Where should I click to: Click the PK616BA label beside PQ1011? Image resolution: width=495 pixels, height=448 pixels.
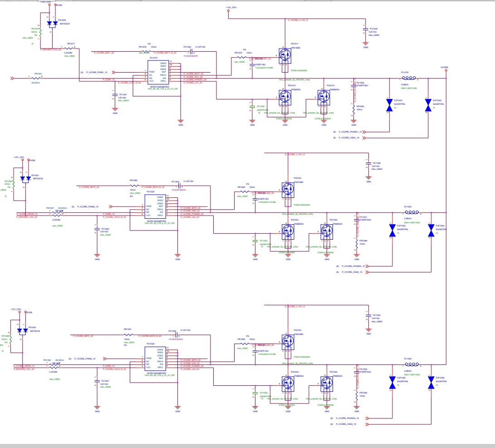coord(295,48)
